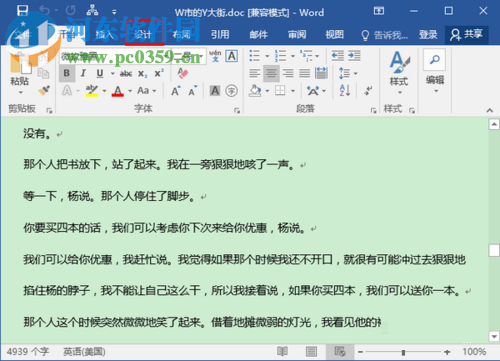
Task: Click the Shrink Font icon
Action: click(193, 91)
